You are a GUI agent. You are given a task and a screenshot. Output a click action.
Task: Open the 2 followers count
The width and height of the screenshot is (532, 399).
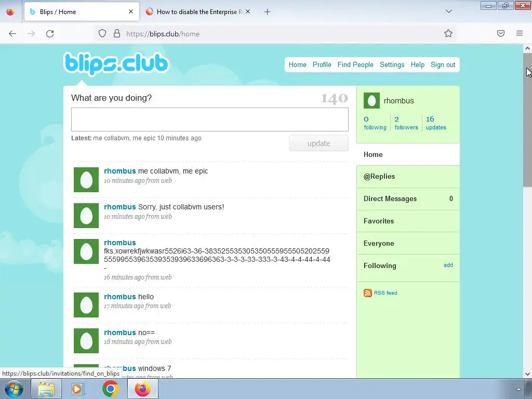(406, 123)
